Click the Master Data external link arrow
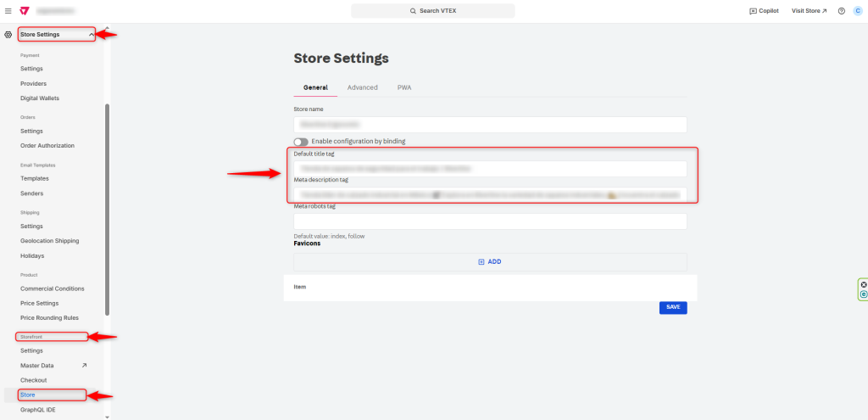868x420 pixels. pyautogui.click(x=84, y=365)
